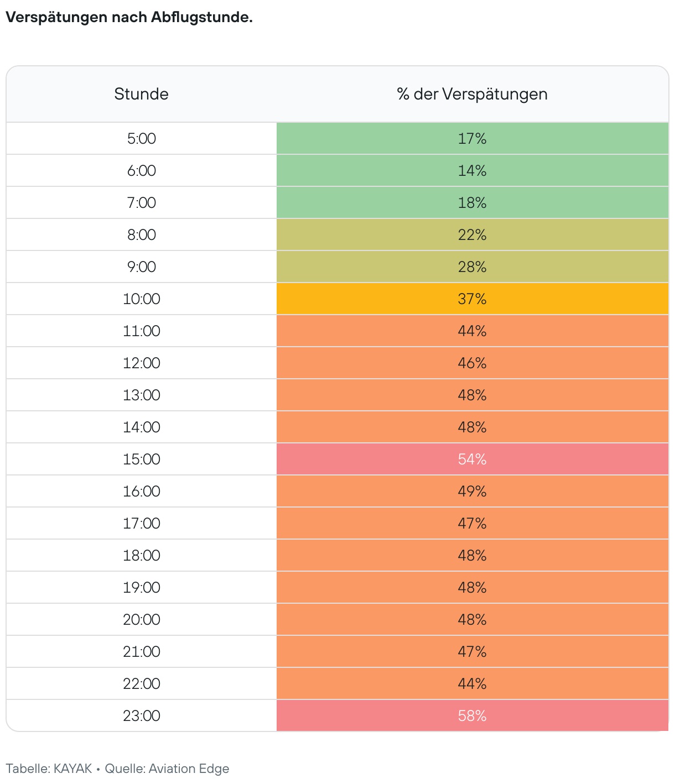This screenshot has width=675, height=784.
Task: Click the 58% red cell
Action: (472, 715)
